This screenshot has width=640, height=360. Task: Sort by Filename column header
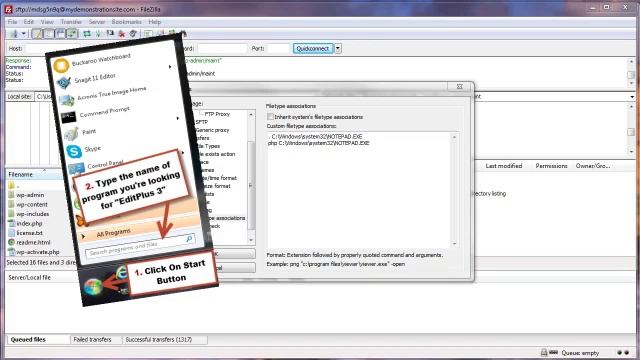(x=21, y=174)
